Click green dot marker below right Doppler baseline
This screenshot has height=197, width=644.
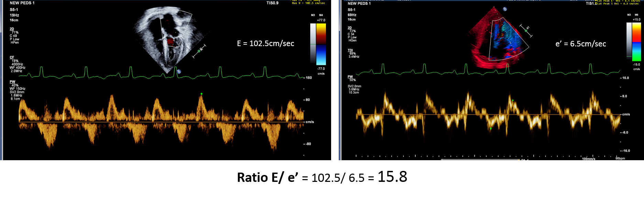point(491,129)
